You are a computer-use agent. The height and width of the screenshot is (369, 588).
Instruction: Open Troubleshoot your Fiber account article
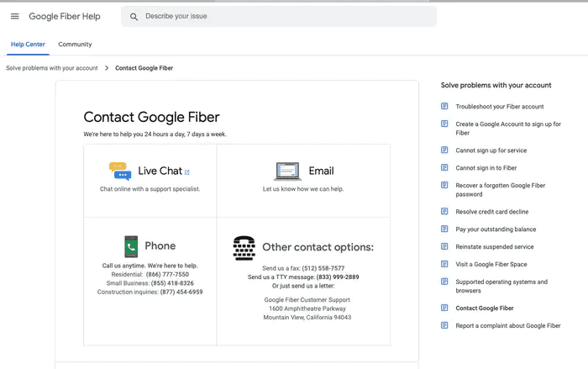click(x=500, y=107)
